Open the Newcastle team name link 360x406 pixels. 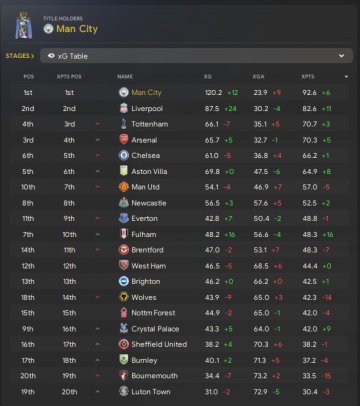(x=149, y=203)
